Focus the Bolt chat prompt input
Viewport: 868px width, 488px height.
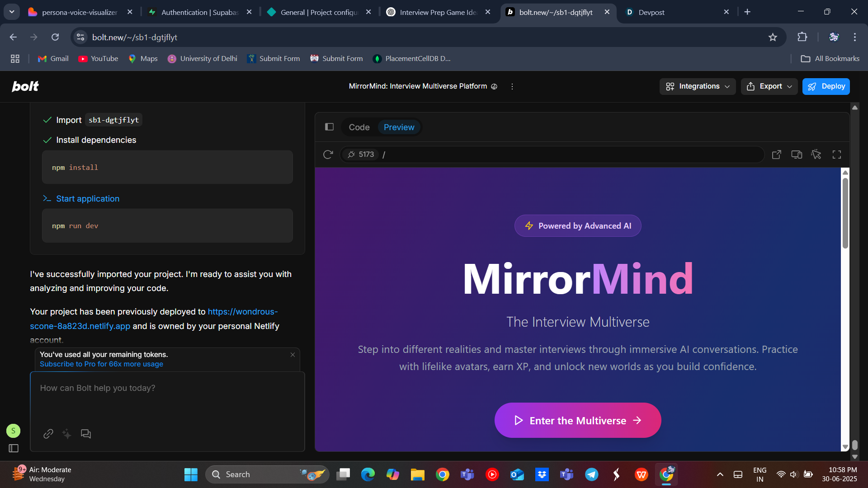coord(167,398)
